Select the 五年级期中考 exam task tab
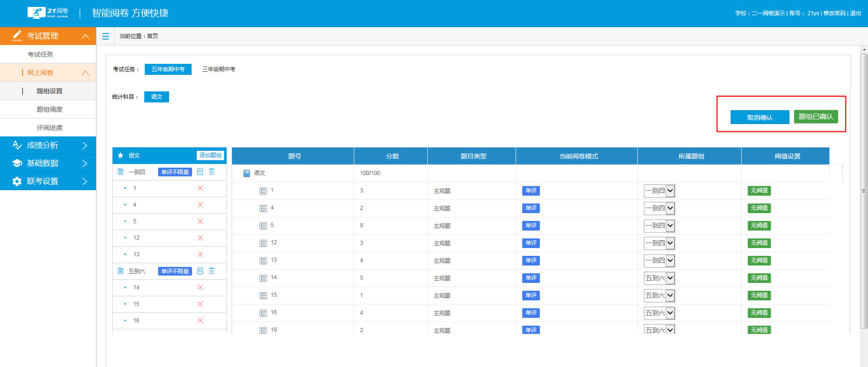Screen dimensions: 868x367 (x=168, y=69)
